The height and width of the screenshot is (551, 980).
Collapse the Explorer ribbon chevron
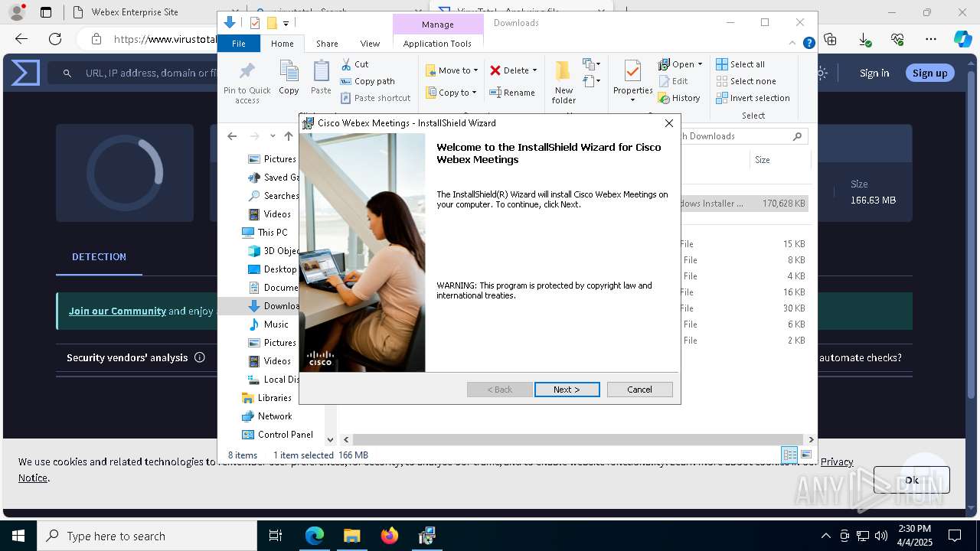click(793, 44)
